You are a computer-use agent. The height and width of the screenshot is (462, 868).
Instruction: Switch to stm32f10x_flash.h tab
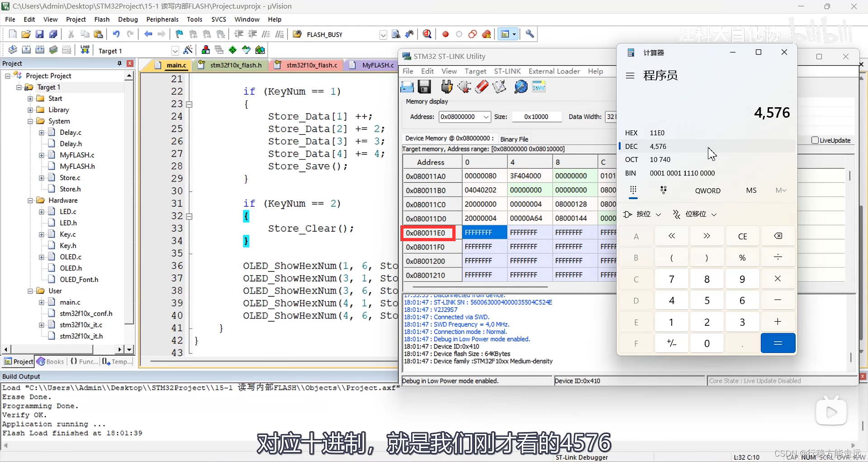click(231, 65)
